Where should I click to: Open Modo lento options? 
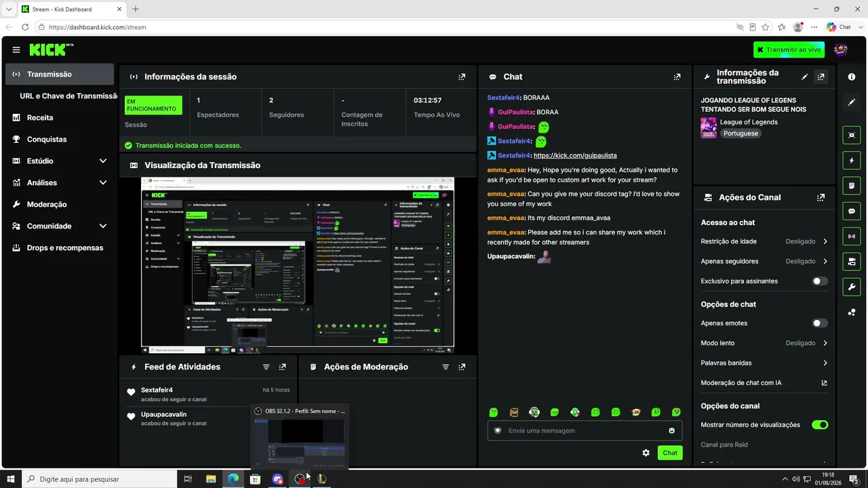[764, 343]
